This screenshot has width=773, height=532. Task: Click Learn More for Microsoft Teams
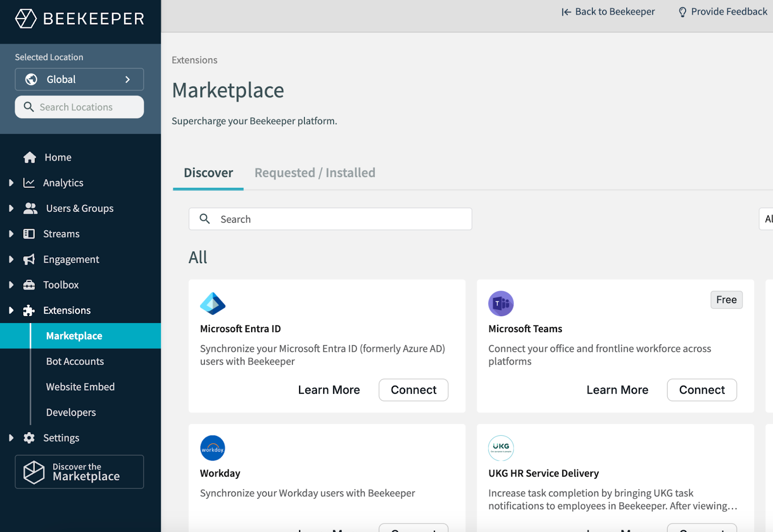pos(617,390)
